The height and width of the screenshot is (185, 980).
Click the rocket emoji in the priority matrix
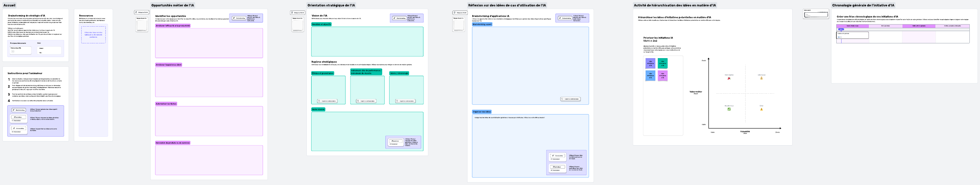click(729, 78)
